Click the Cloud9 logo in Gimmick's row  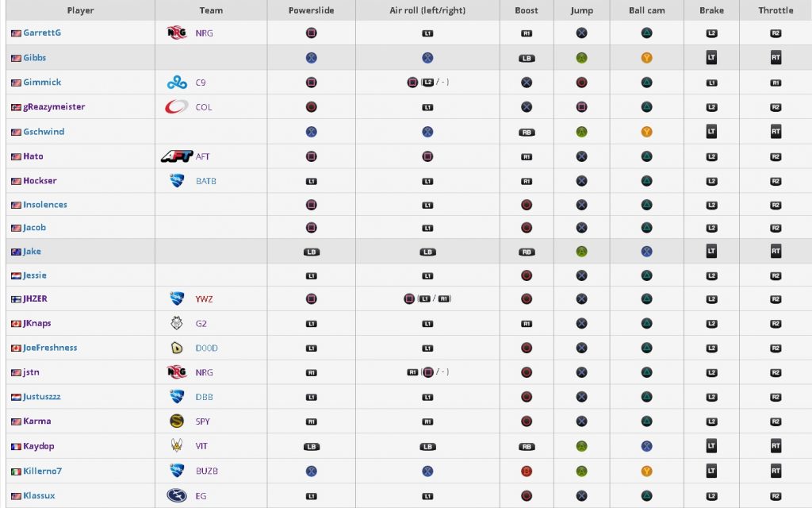177,82
